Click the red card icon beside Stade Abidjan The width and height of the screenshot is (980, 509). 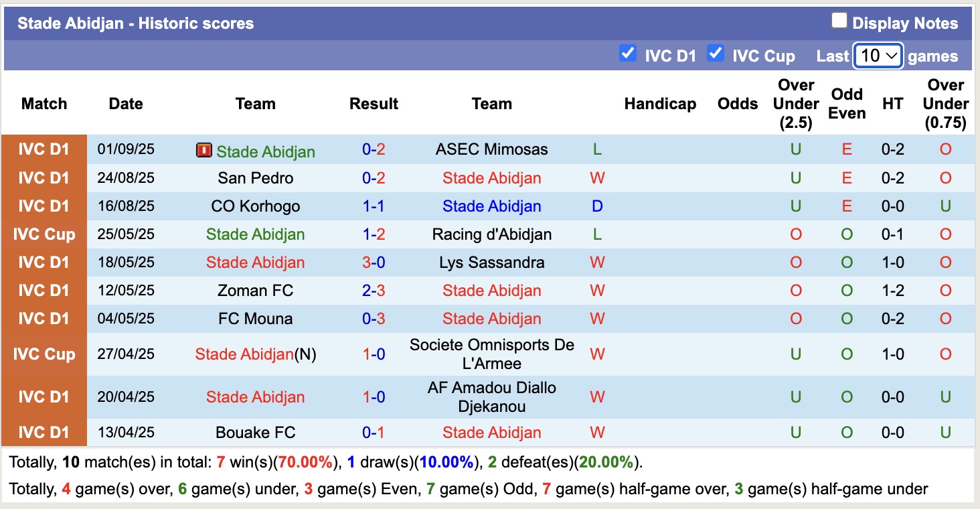coord(203,151)
